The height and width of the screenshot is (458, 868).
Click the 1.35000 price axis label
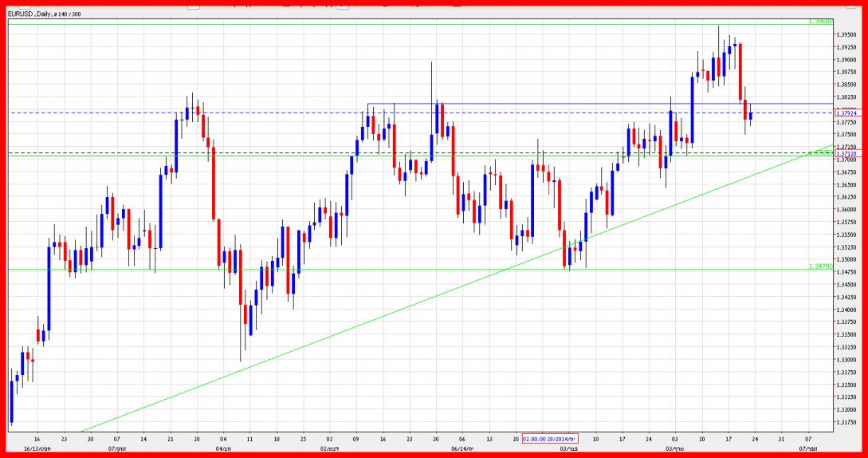[846, 259]
